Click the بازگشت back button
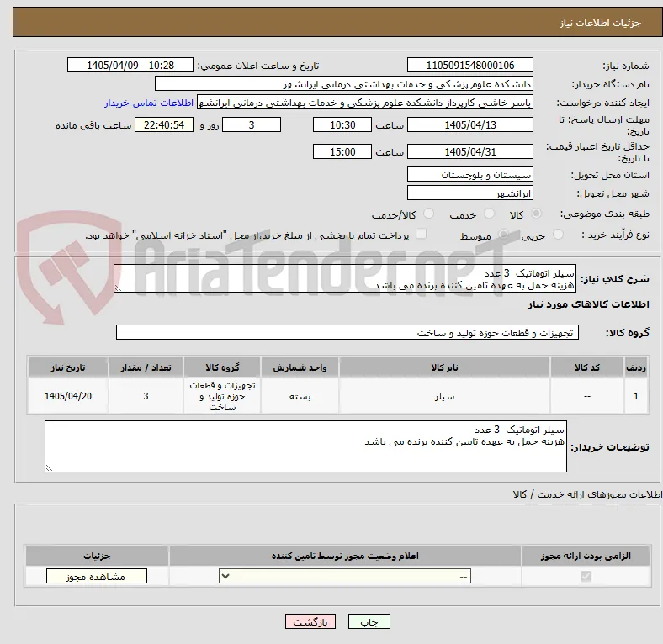663x644 pixels. [x=310, y=621]
